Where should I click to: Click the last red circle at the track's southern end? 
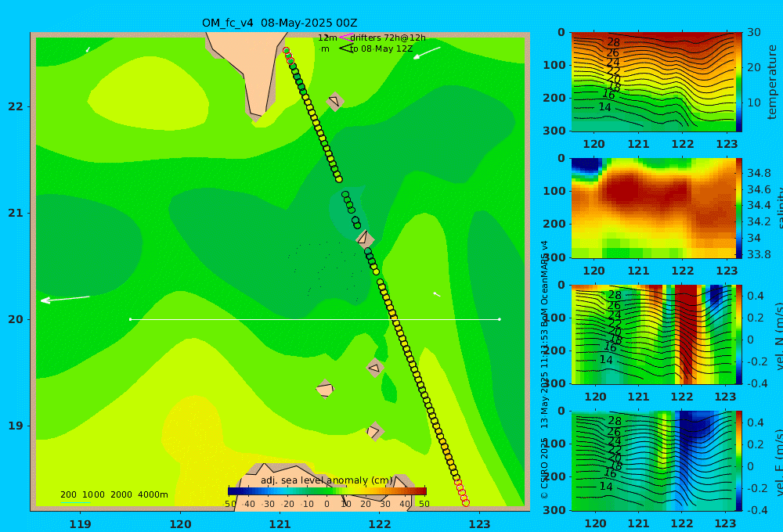(x=466, y=503)
